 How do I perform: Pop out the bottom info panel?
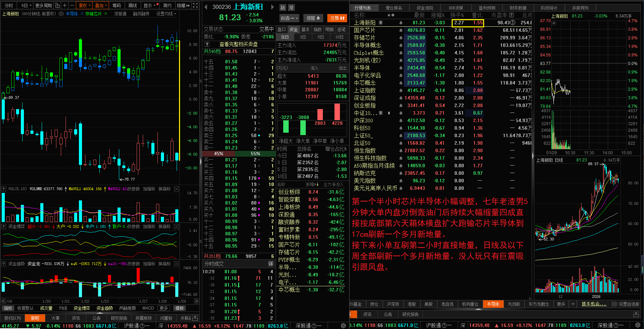click(195, 318)
